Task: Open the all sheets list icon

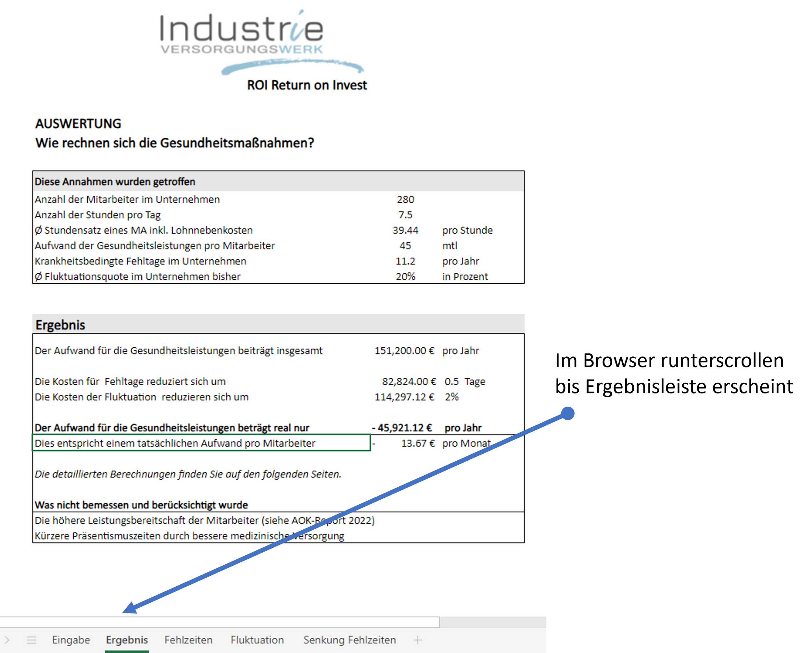Action: coord(32,640)
